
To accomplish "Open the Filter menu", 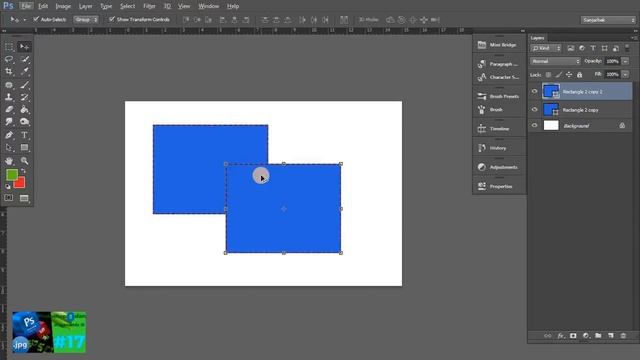I will 149,6.
